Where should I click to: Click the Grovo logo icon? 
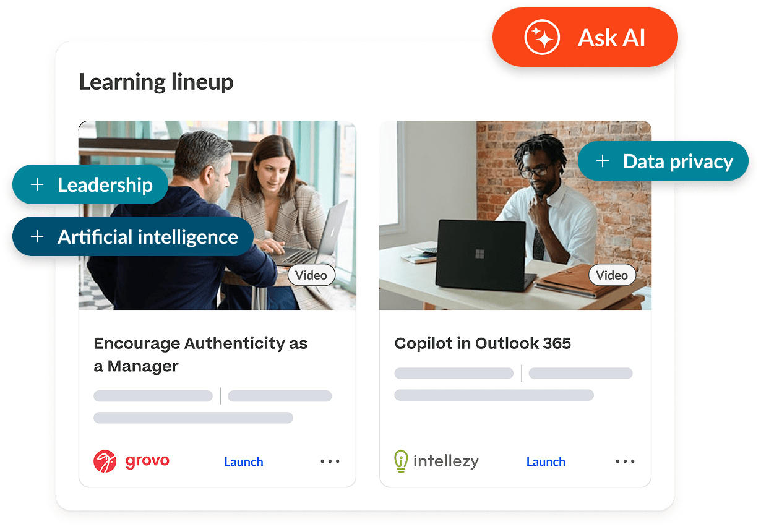105,461
